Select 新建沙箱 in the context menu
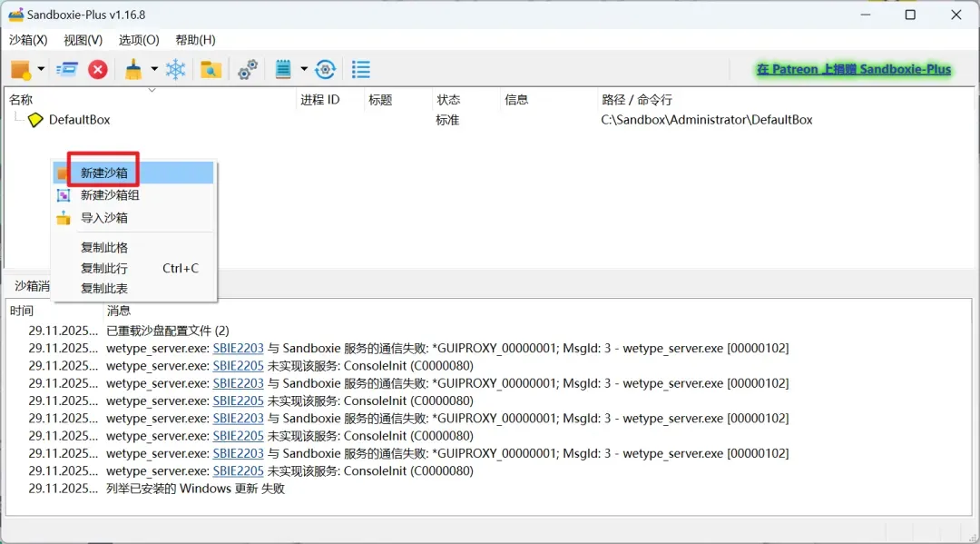Screen dimensions: 980x544 [x=133, y=173]
